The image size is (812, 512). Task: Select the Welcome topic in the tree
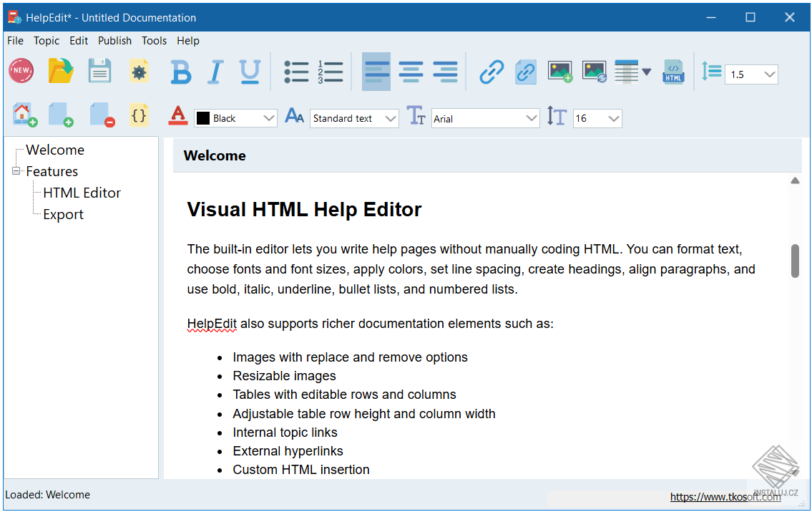click(55, 150)
